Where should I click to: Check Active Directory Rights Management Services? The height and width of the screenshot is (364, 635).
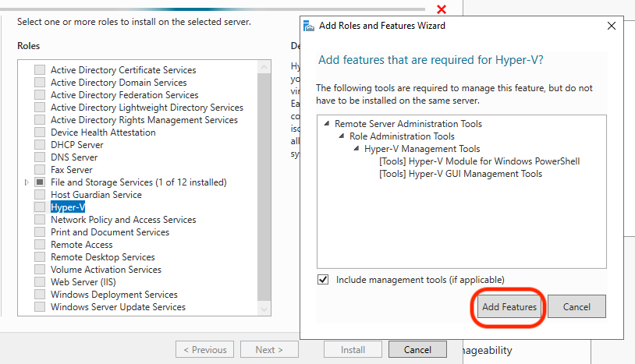coord(40,120)
